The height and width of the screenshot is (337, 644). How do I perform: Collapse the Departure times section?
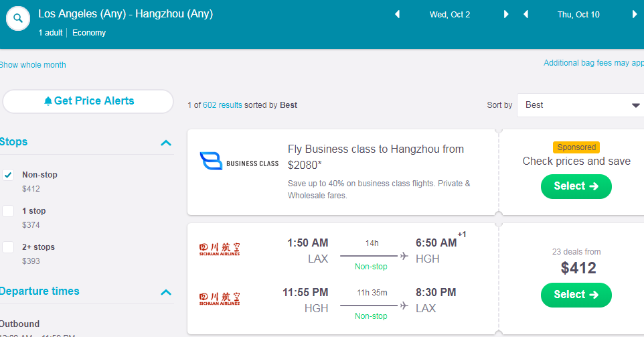click(166, 292)
